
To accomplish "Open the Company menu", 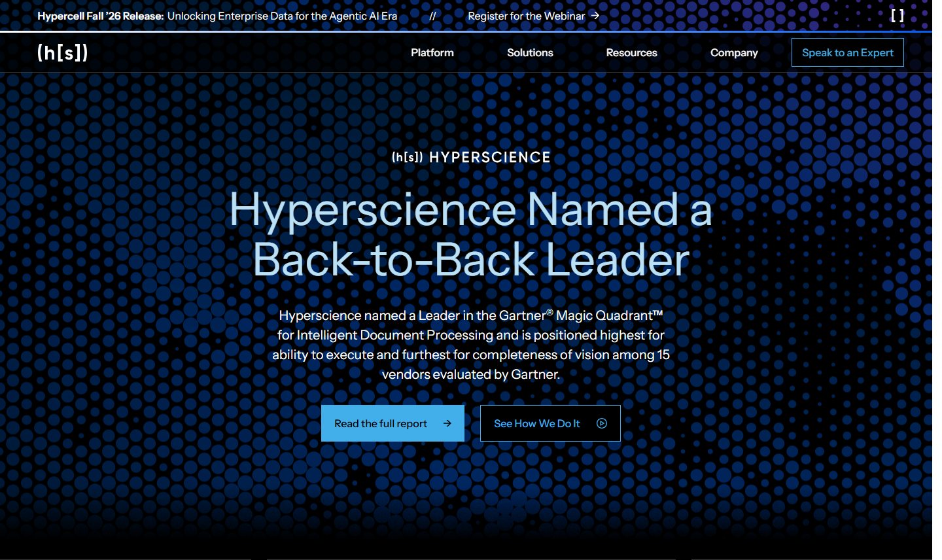I will [734, 52].
